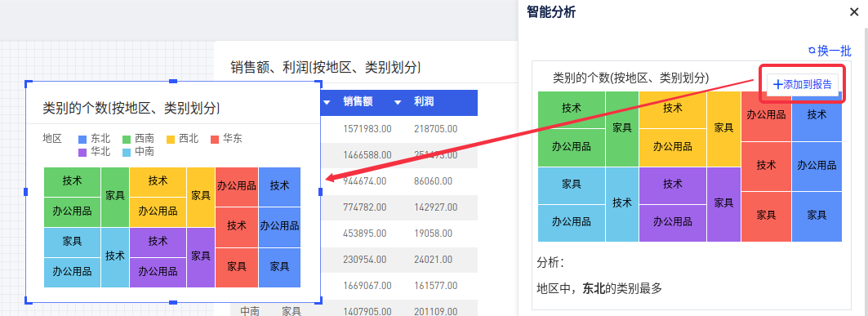Toggle the 西南 green legend swatch

tap(127, 140)
